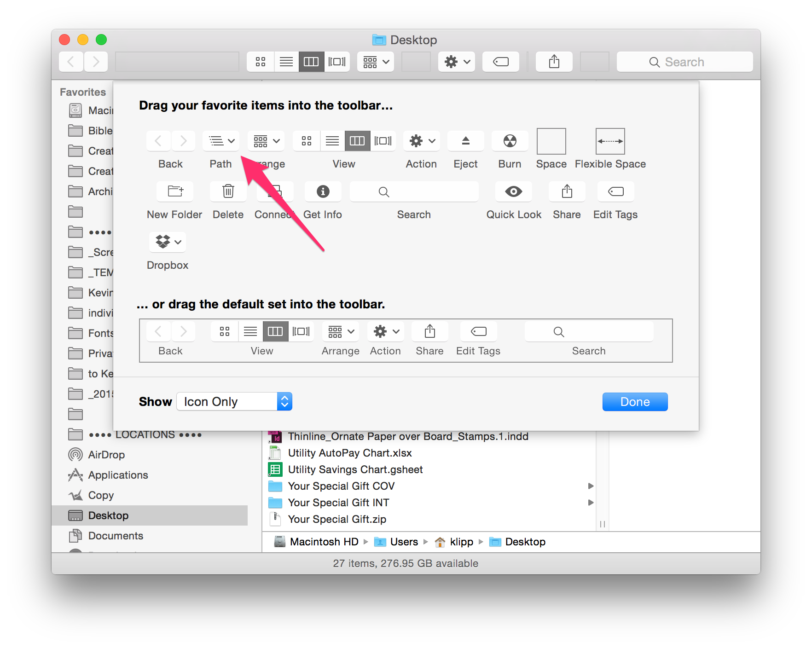Viewport: 812px width, 648px height.
Task: Click the Dropbox palette item
Action: 168,242
